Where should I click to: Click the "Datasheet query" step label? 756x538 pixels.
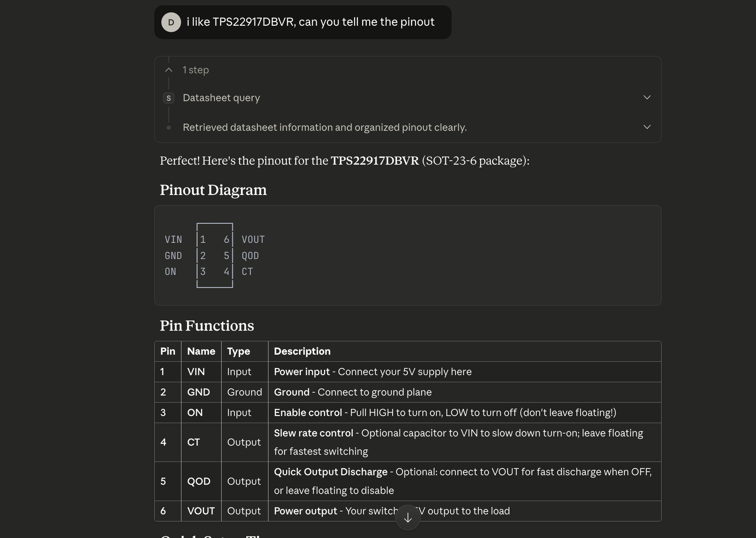tap(221, 98)
